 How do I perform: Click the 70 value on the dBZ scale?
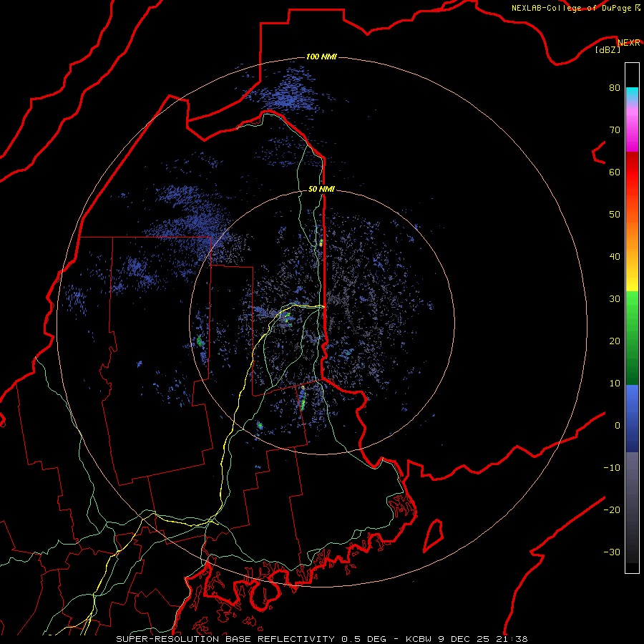pos(615,130)
